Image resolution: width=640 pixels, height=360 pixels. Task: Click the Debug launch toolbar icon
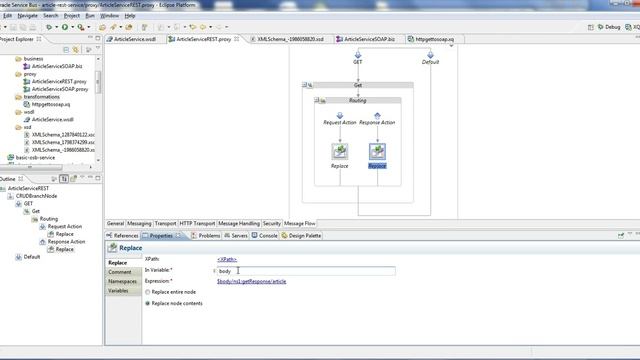(49, 27)
